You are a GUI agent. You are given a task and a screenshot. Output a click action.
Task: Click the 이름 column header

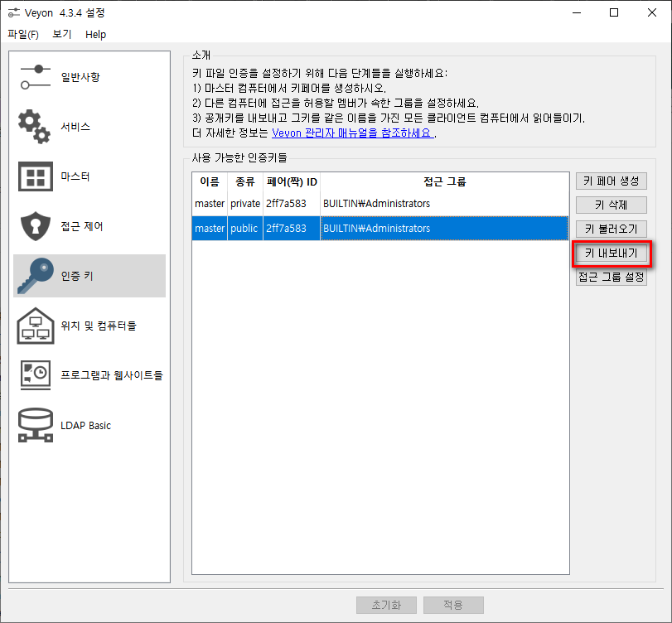point(210,181)
